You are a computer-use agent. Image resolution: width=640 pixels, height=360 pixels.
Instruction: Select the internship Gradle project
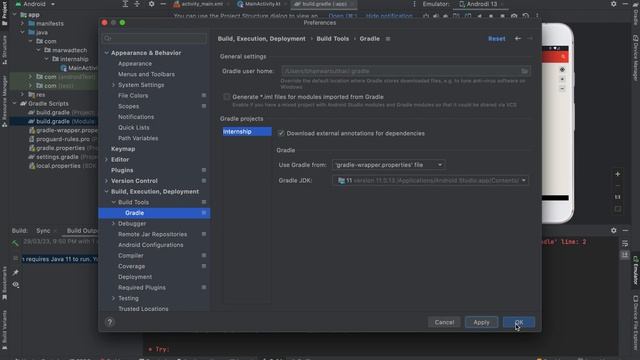247,131
